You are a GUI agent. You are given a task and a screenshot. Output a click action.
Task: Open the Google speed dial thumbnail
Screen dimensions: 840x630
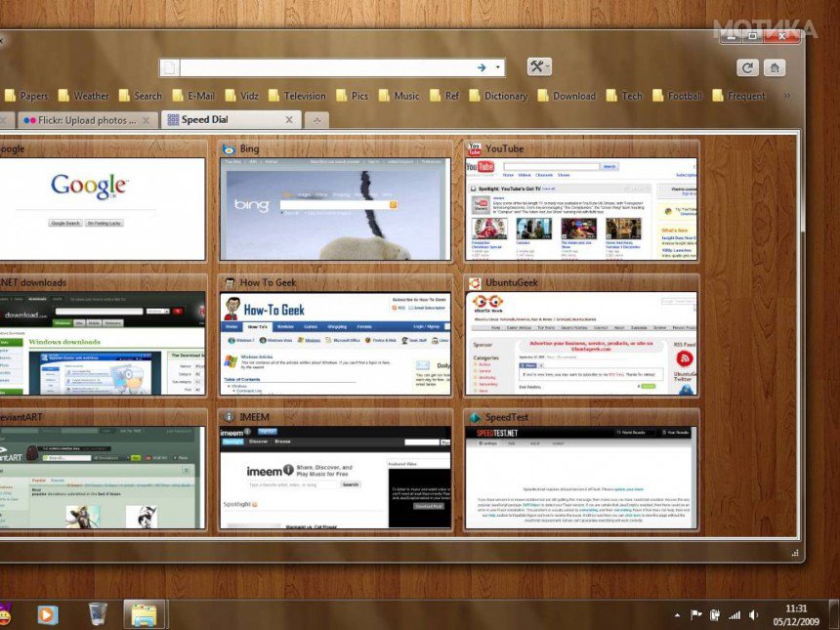click(x=102, y=209)
